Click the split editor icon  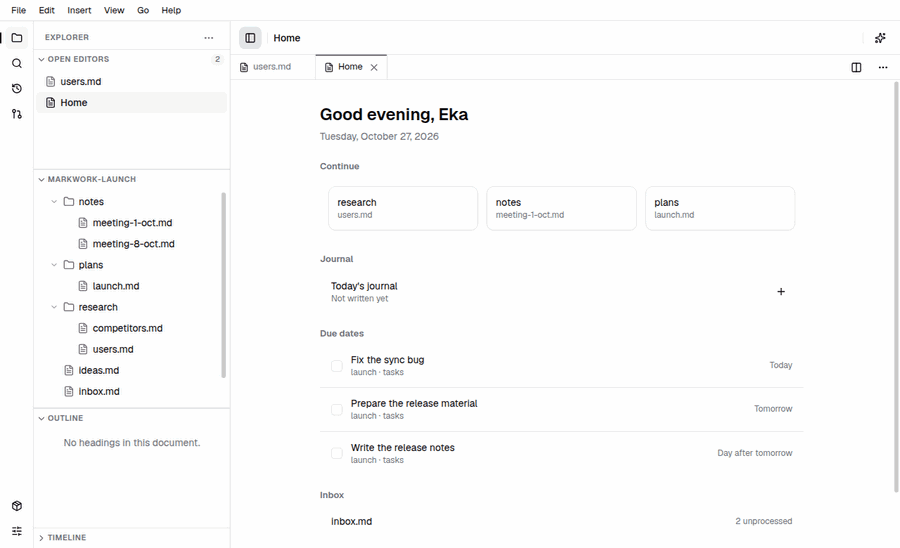click(x=856, y=67)
